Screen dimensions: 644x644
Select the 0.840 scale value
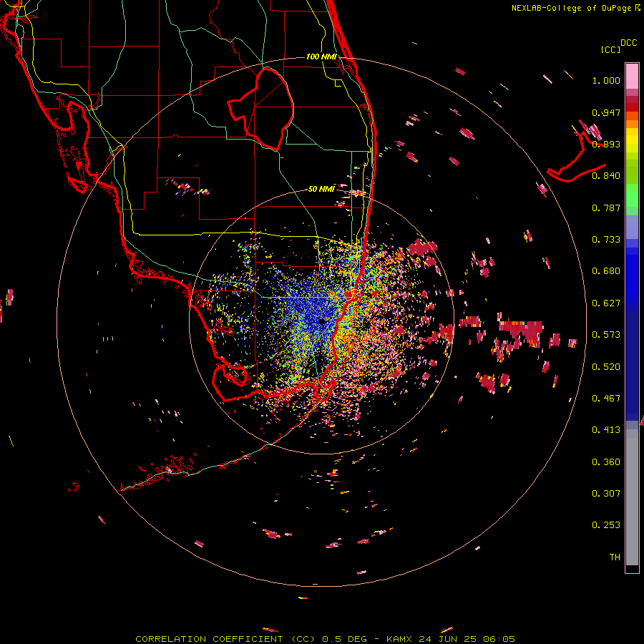coord(606,176)
